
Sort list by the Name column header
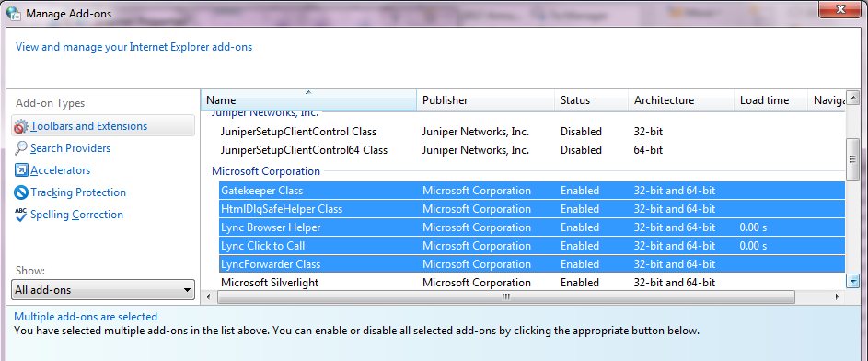(308, 100)
